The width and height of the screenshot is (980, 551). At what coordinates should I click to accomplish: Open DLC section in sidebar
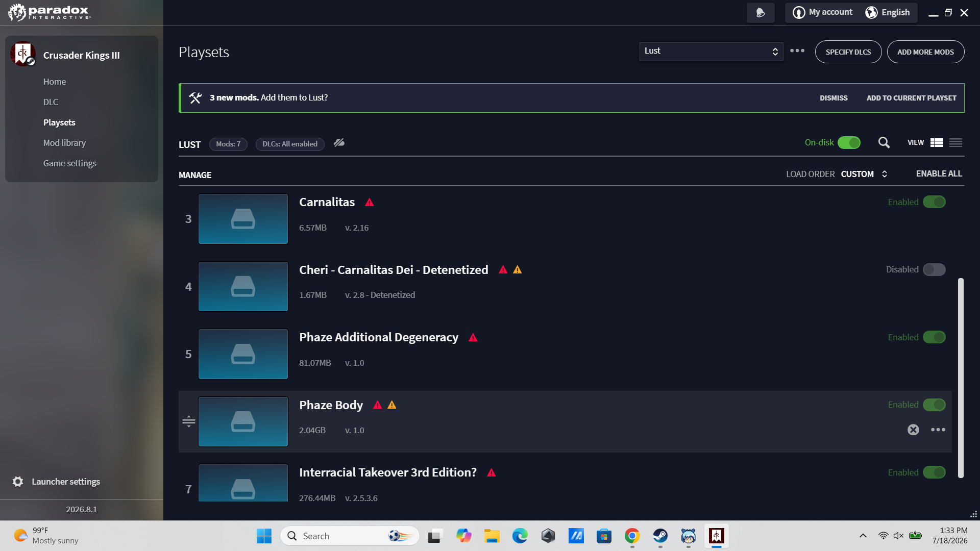[x=51, y=102]
